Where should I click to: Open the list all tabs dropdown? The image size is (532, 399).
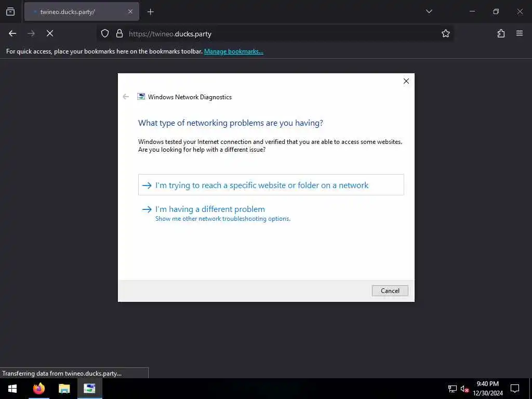[x=429, y=11]
